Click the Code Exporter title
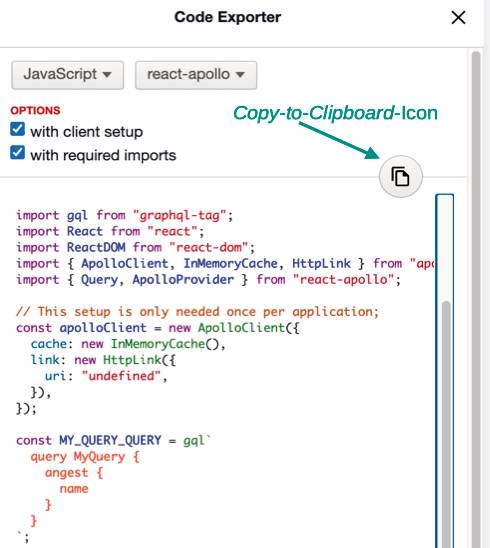490x548 pixels. (228, 17)
